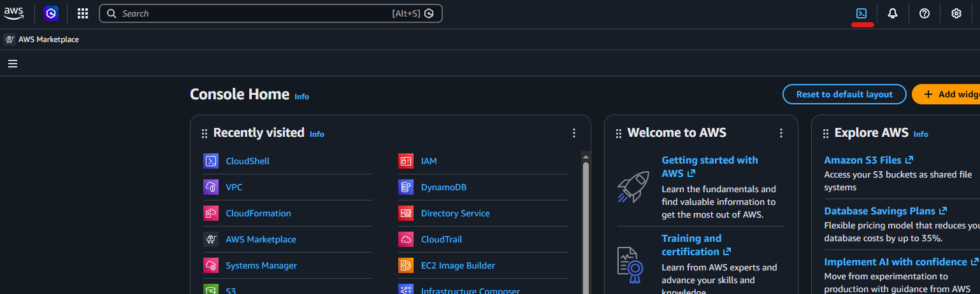Open the Recently visited Info link
980x294 pixels.
[x=317, y=134]
